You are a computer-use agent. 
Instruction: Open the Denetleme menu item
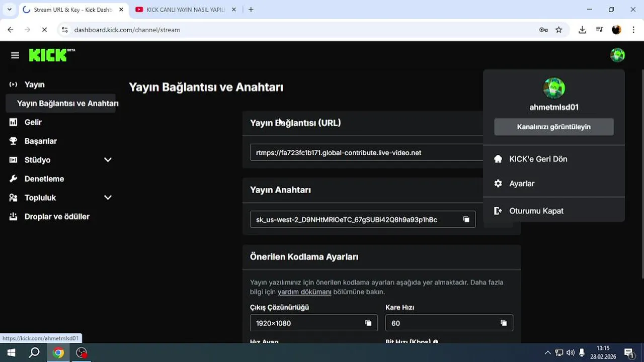(x=44, y=179)
